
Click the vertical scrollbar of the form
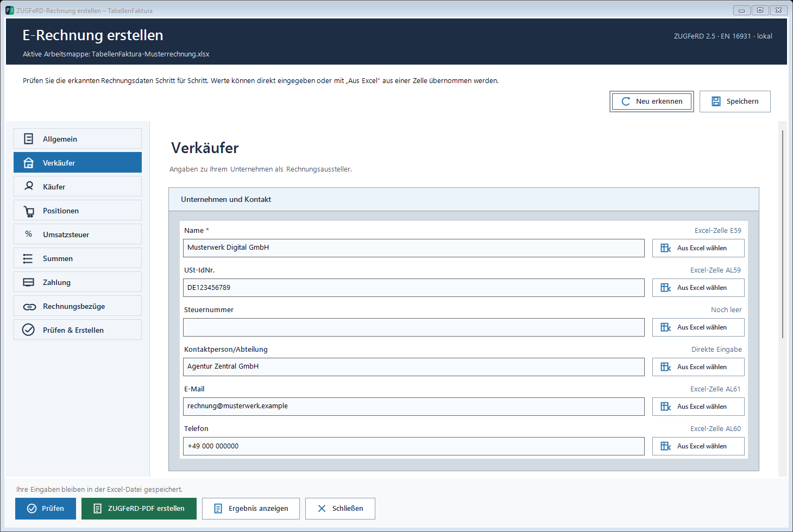[x=783, y=235]
